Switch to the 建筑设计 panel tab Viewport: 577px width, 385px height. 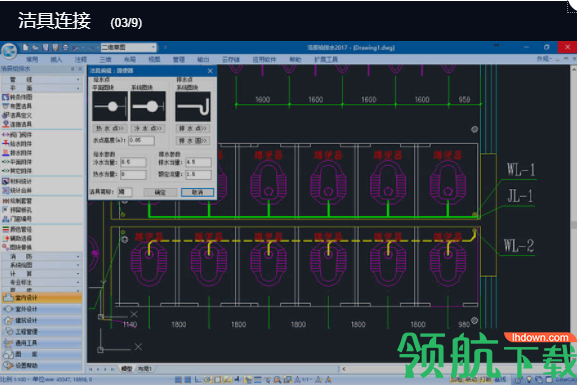(x=42, y=321)
